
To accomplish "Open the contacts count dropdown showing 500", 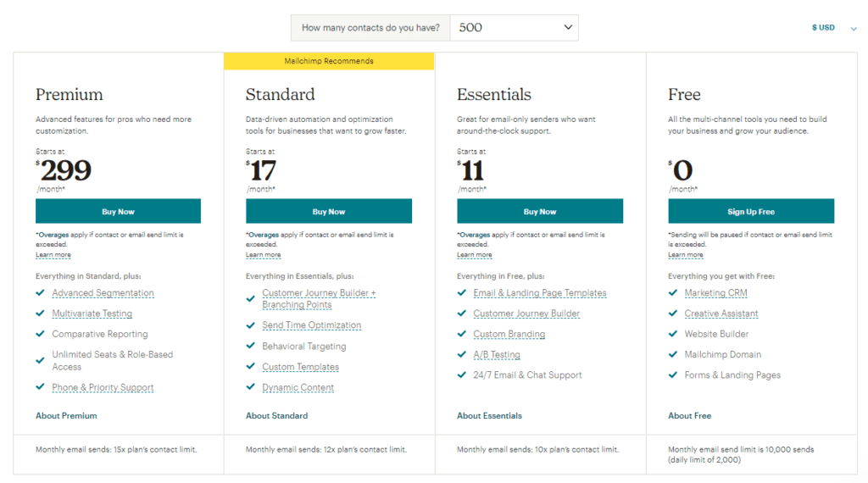I will pyautogui.click(x=515, y=28).
